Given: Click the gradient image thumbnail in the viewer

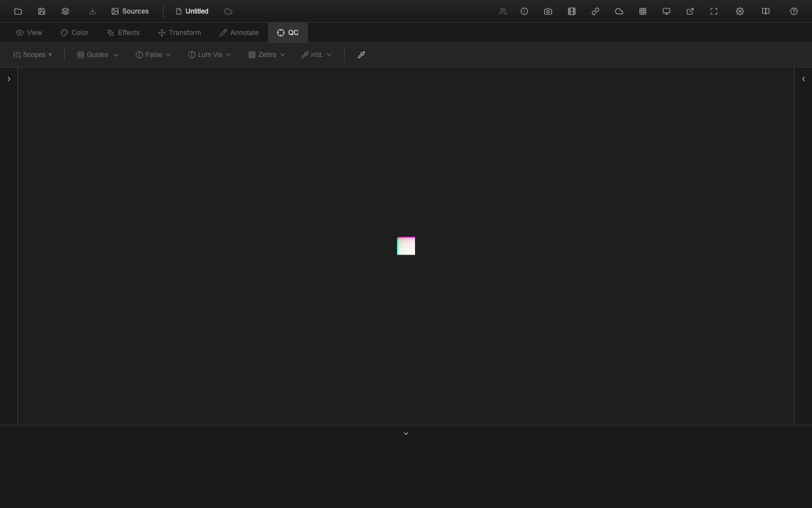Looking at the screenshot, I should click(406, 246).
